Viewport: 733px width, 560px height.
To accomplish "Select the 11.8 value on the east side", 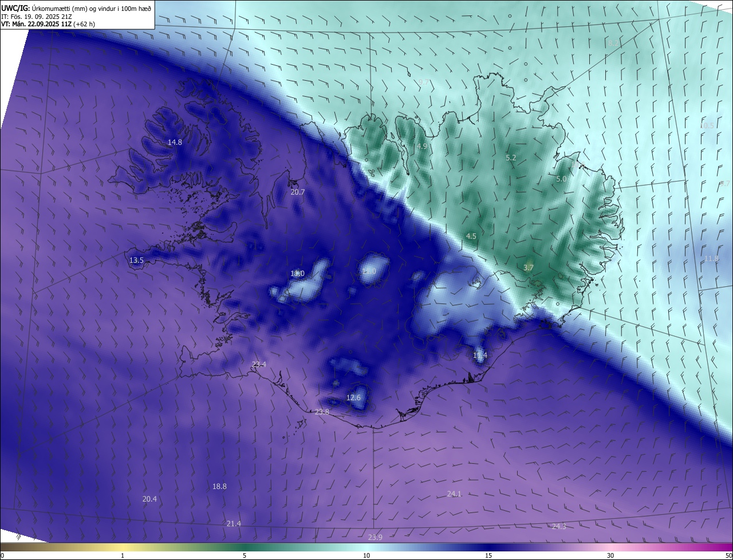I will (711, 258).
